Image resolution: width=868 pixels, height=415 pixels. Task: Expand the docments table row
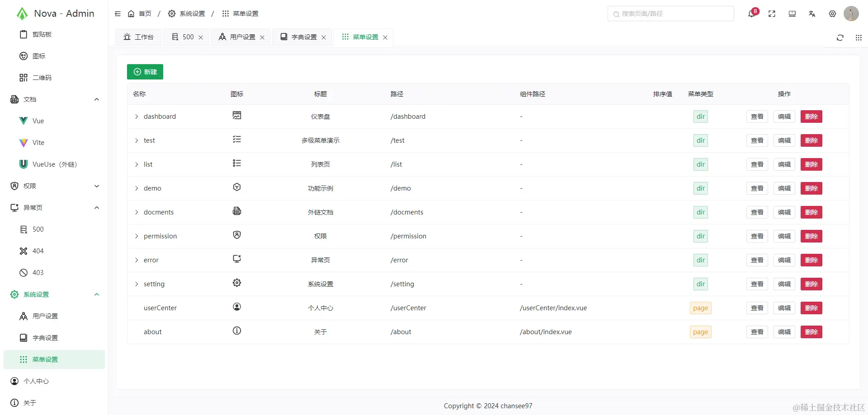pyautogui.click(x=137, y=212)
